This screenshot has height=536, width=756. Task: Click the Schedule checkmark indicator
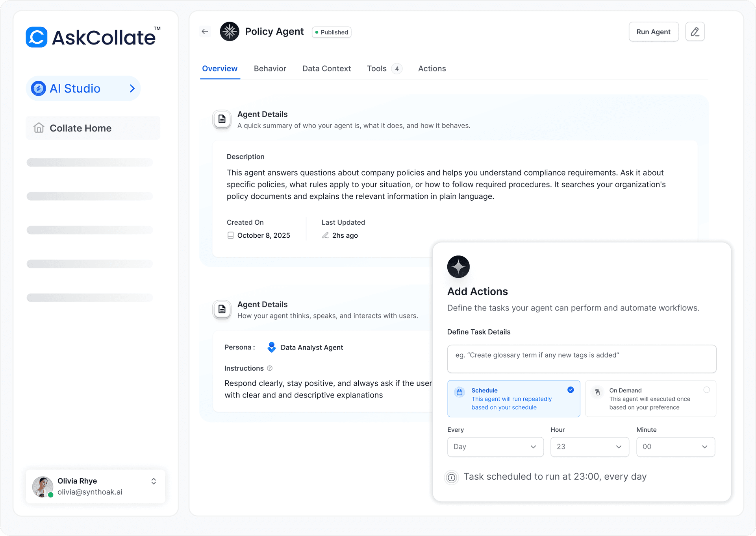click(x=571, y=390)
